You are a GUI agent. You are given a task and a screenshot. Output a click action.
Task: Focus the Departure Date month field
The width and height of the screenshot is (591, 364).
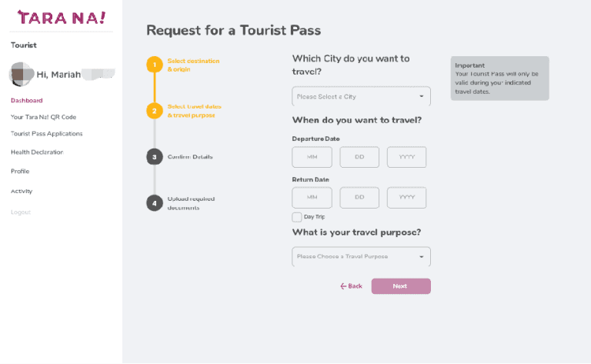tap(312, 157)
